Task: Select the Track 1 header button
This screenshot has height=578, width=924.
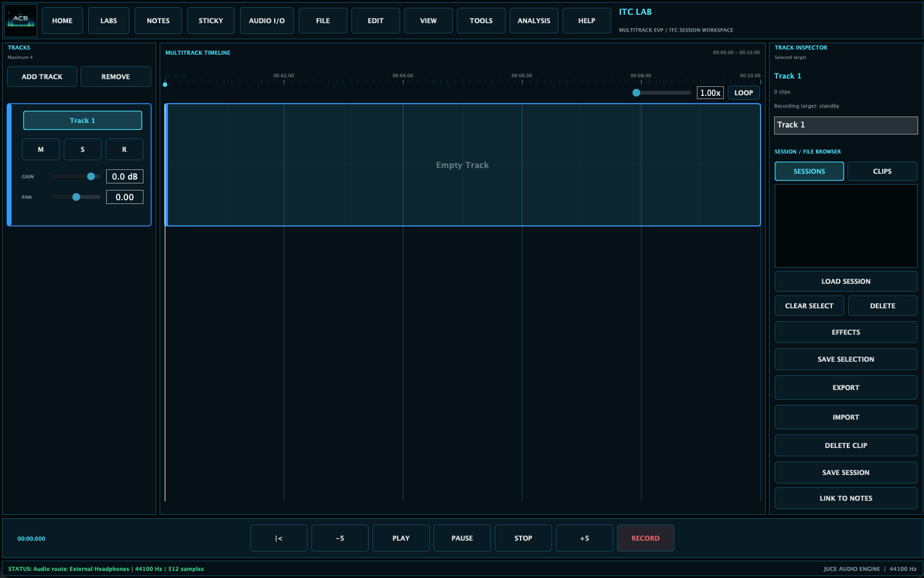Action: point(82,120)
